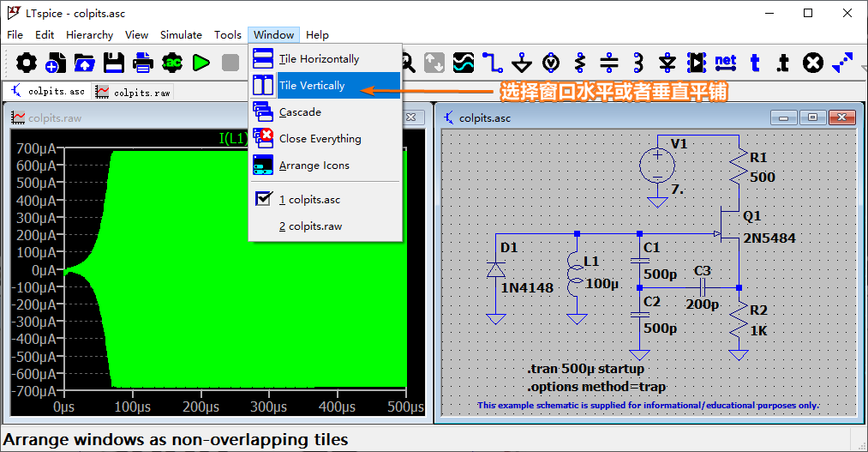Screen dimensions: 868x452
Task: Open the settings gear in toolbar
Action: coord(27,63)
